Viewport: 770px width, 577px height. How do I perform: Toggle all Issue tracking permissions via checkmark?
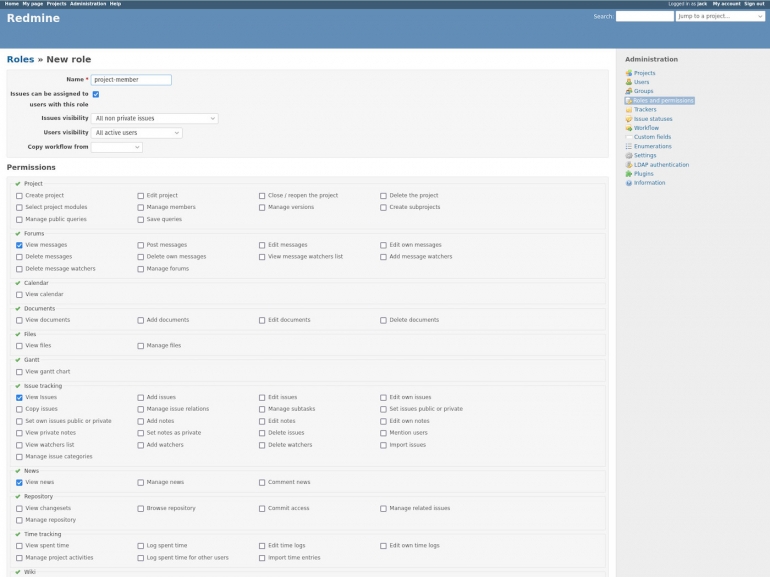tap(18, 386)
